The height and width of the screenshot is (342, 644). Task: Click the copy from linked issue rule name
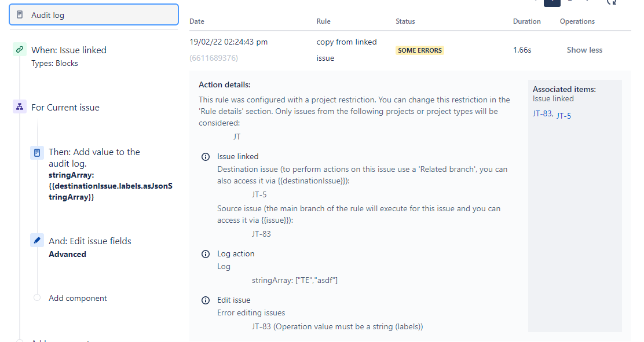tap(346, 50)
